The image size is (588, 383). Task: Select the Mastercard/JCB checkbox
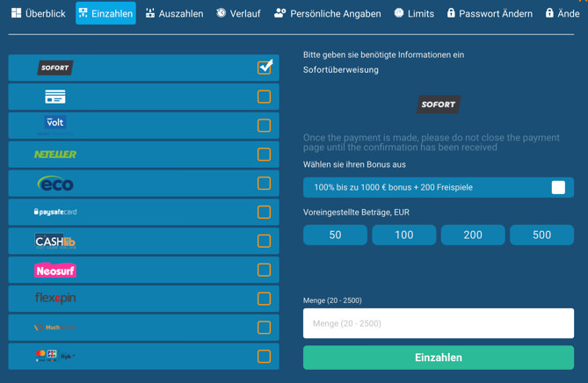point(264,357)
